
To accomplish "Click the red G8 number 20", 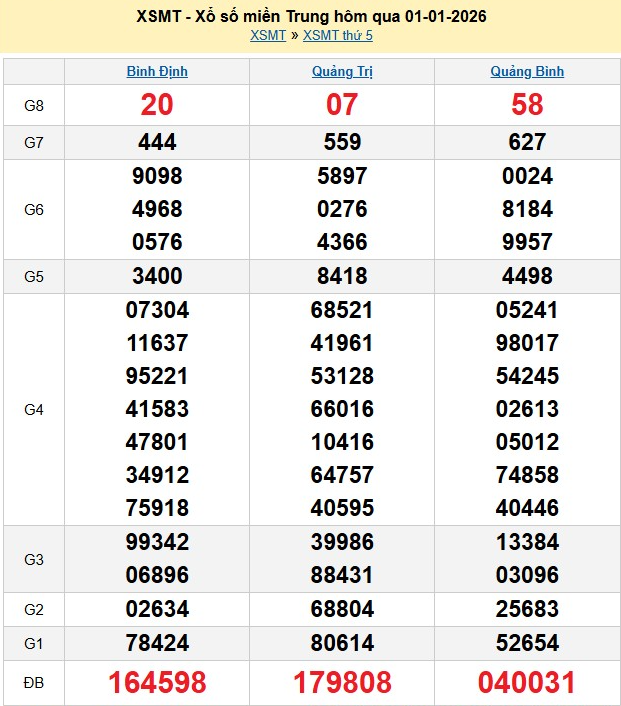I will tap(157, 105).
